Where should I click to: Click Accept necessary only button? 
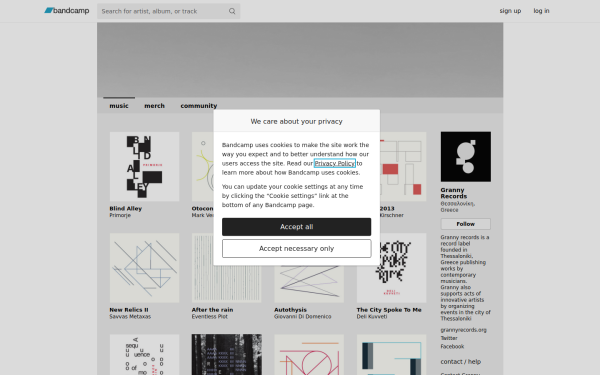(297, 249)
